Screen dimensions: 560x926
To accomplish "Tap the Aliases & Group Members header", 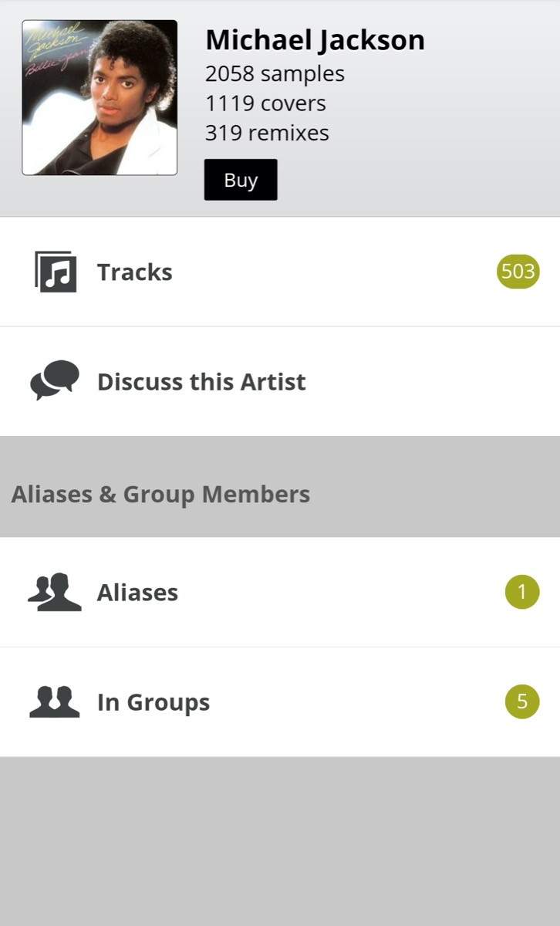I will tap(160, 495).
